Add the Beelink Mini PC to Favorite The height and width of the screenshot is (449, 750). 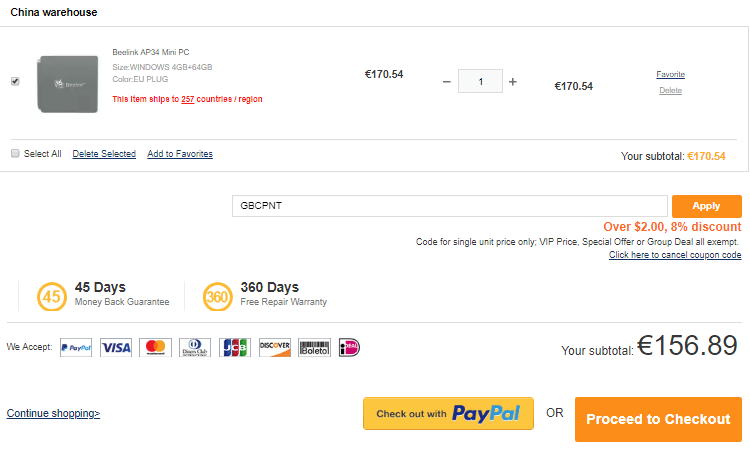(x=671, y=74)
